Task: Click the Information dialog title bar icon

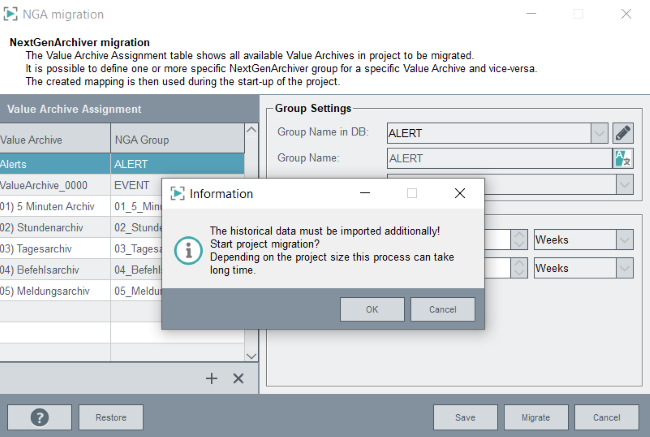Action: (x=177, y=193)
